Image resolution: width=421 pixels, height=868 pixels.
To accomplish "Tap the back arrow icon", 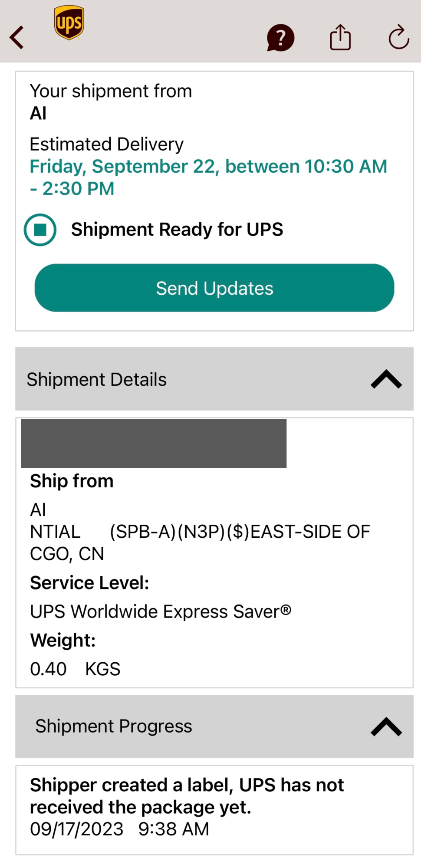I will click(17, 37).
